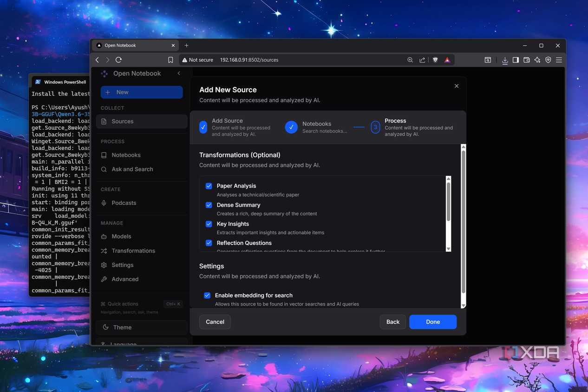
Task: Open Notebooks in the sidebar
Action: [142, 155]
